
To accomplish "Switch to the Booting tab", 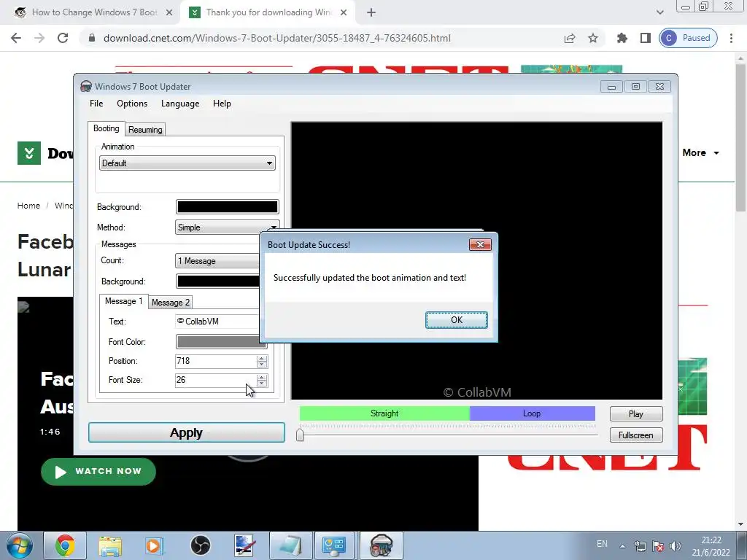I will point(106,128).
